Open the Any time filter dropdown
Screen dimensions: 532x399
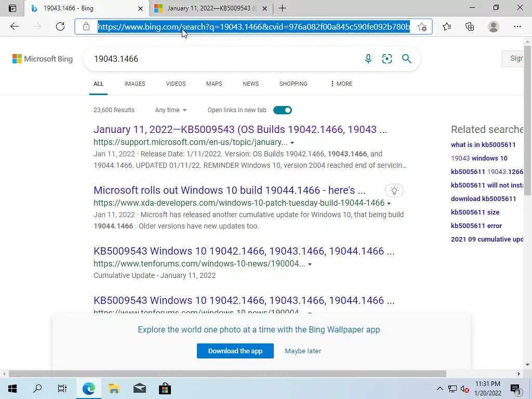click(x=170, y=110)
